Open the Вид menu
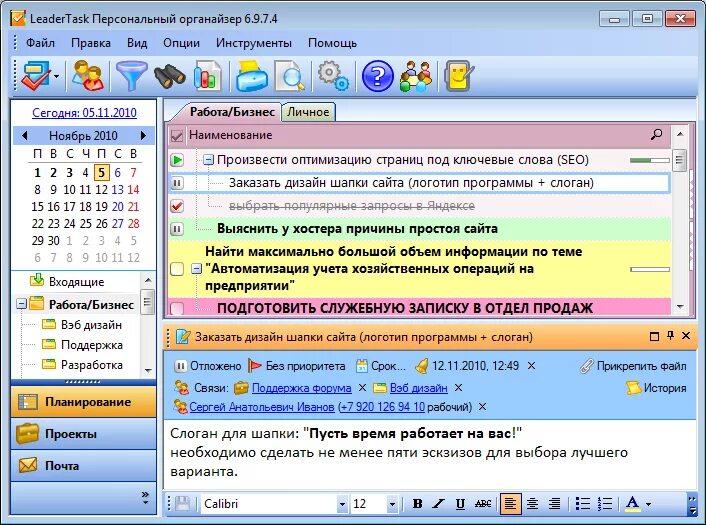The image size is (706, 525). click(x=137, y=43)
